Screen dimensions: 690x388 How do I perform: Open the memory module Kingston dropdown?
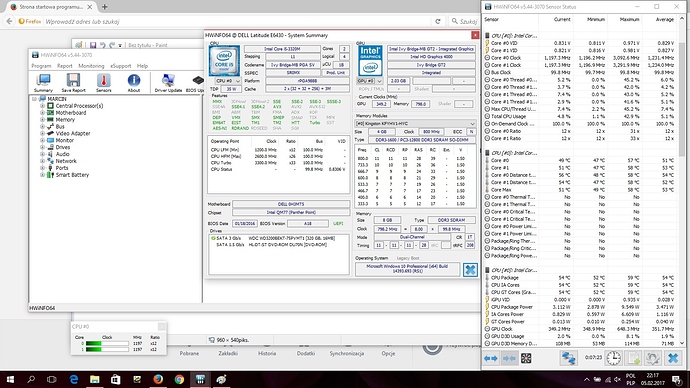tap(415, 124)
